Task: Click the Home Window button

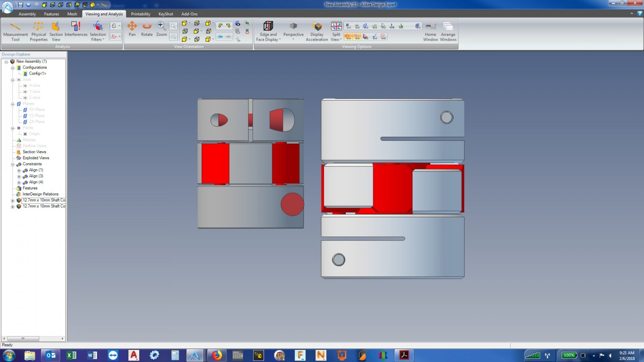Action: (x=430, y=31)
